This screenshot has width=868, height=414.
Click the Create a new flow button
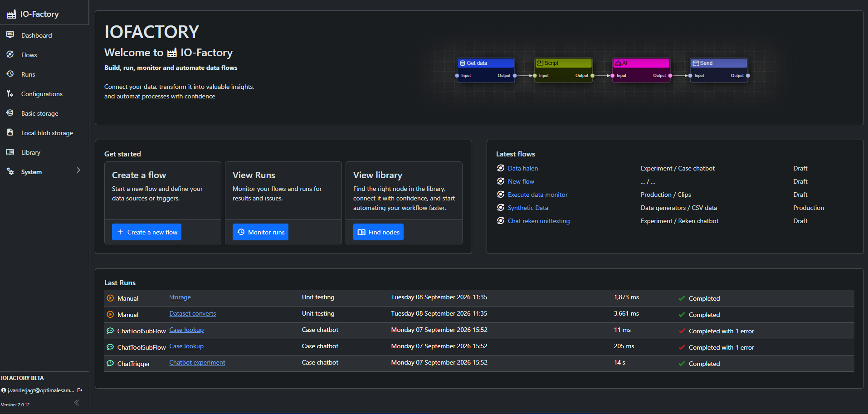[147, 232]
